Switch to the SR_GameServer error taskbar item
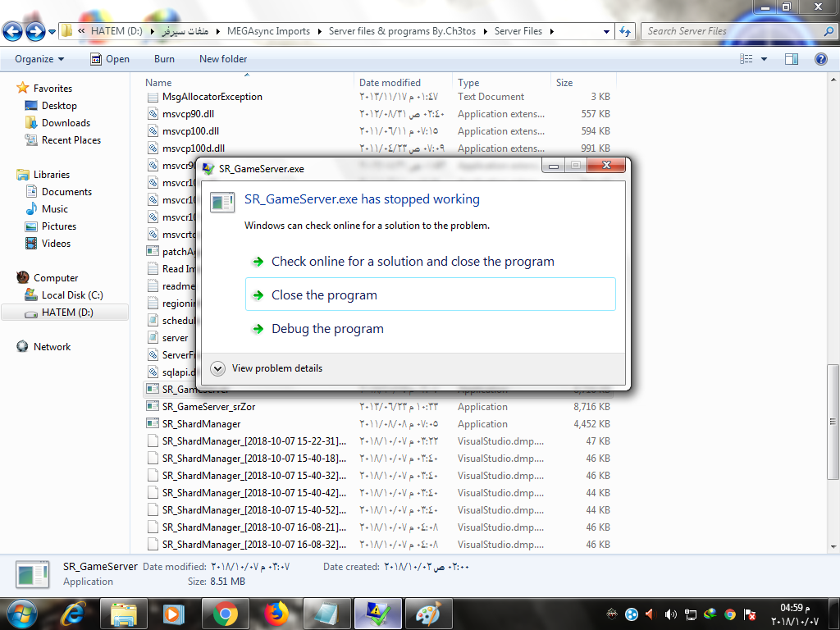Image resolution: width=840 pixels, height=630 pixels. click(377, 614)
